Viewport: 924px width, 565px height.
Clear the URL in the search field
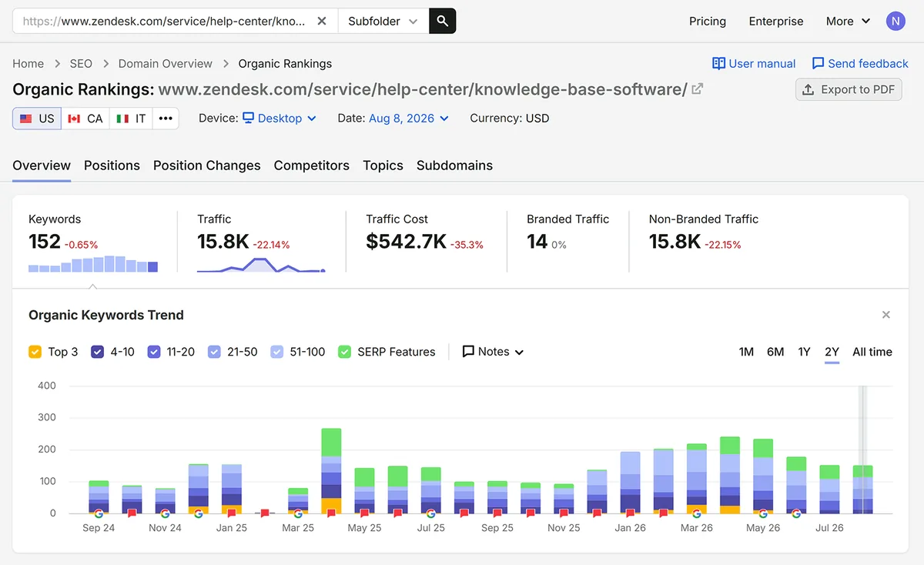coord(322,22)
